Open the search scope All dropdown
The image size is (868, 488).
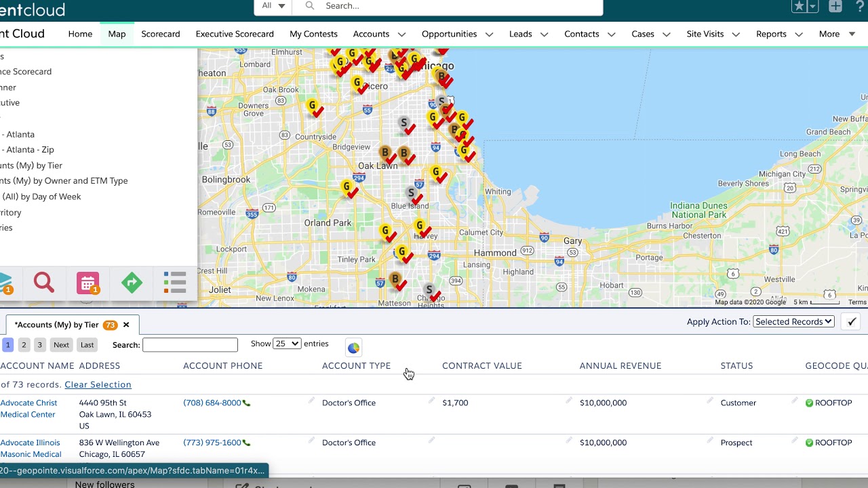click(x=273, y=6)
